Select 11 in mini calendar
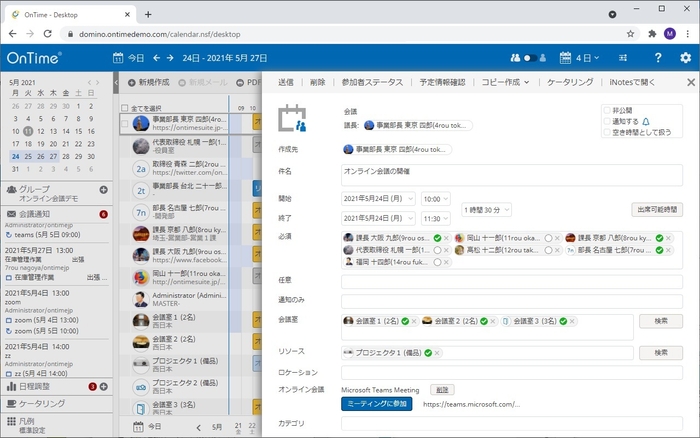Screen dimensions: 700x438 coord(28,131)
